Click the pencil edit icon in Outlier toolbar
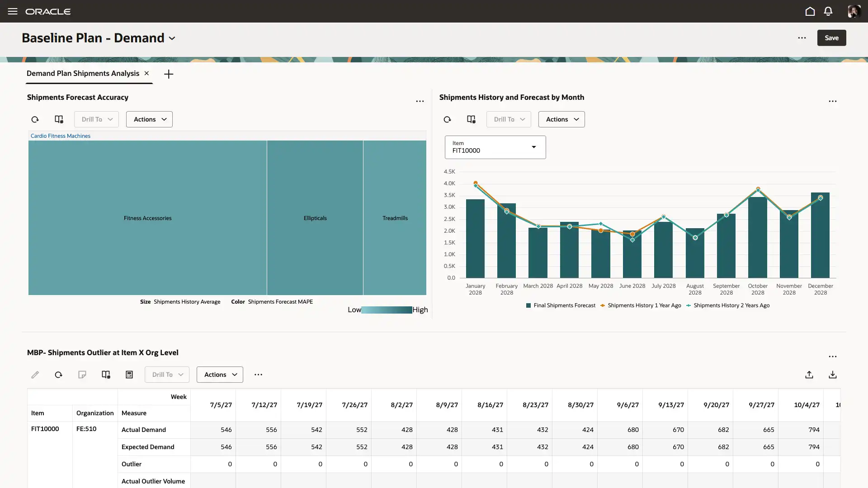 coord(35,375)
